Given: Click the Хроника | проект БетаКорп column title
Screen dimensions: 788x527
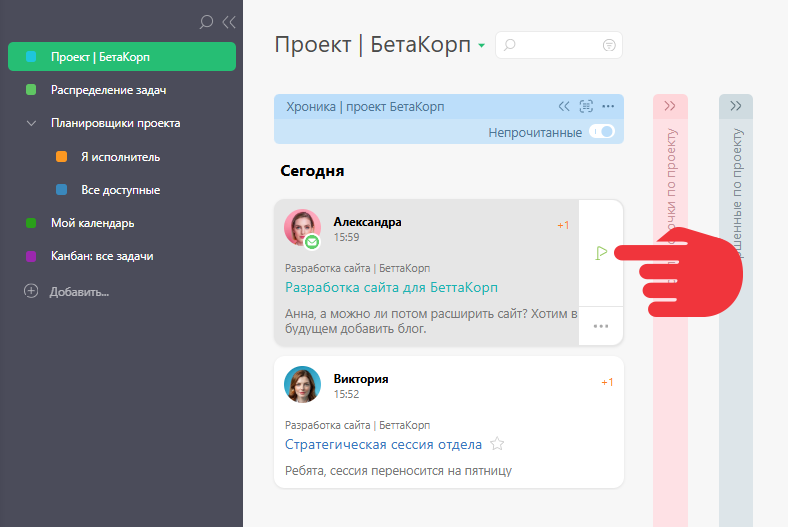Looking at the screenshot, I should 365,107.
